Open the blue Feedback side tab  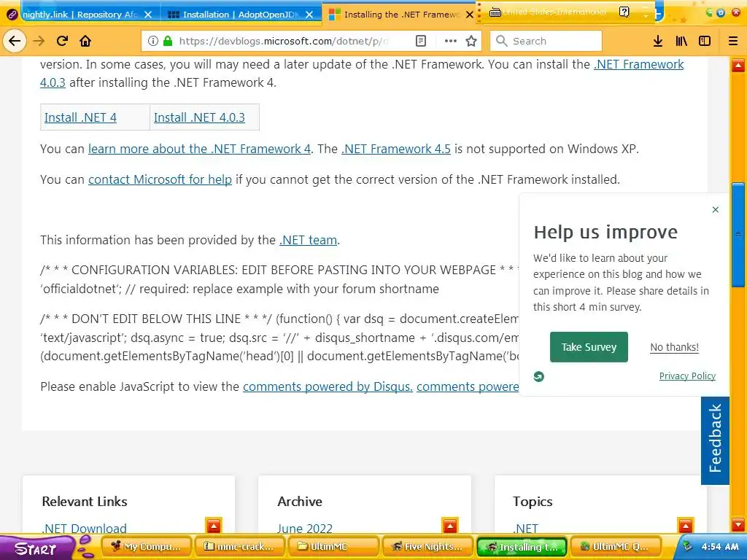[715, 440]
